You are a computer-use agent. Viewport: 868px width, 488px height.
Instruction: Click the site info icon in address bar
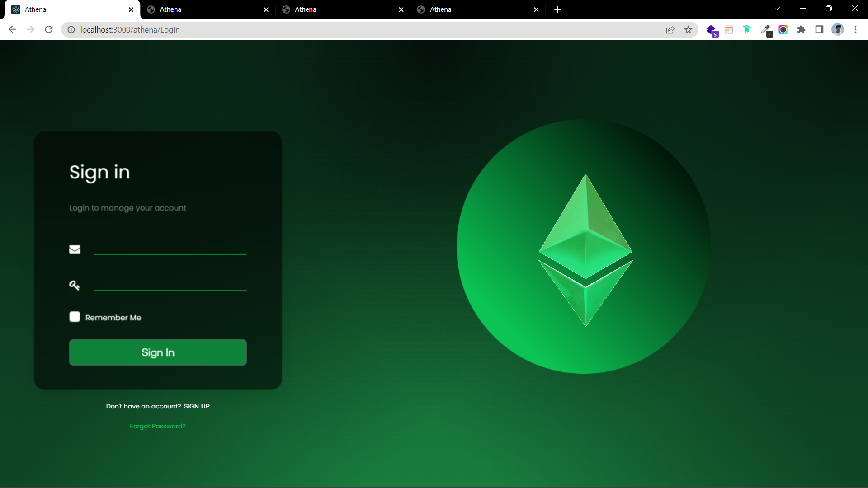(71, 30)
